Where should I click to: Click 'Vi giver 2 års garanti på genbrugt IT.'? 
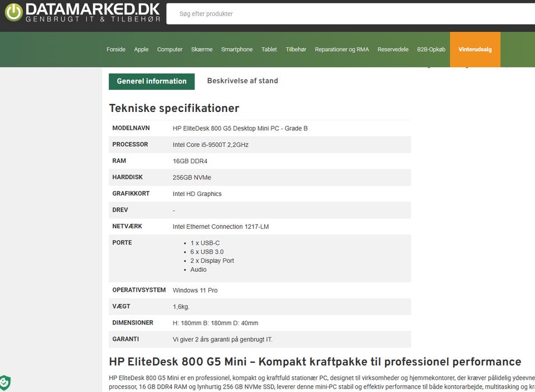(x=222, y=340)
